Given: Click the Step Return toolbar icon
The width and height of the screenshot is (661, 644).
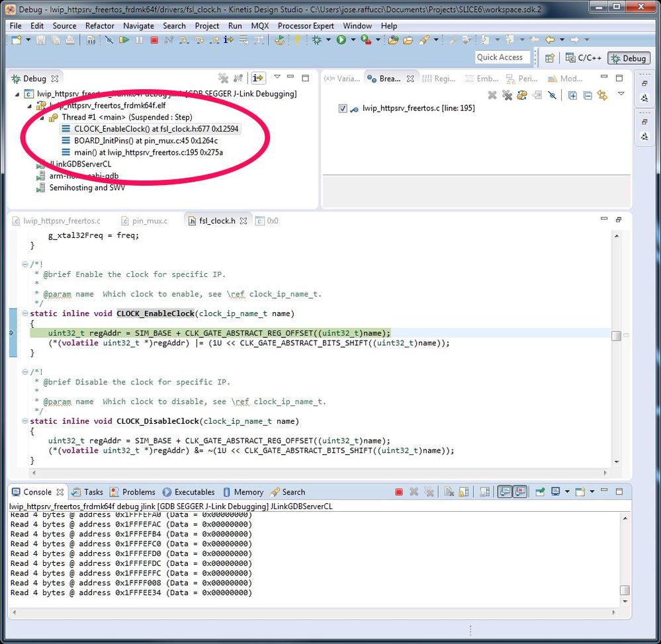Looking at the screenshot, I should (214, 40).
